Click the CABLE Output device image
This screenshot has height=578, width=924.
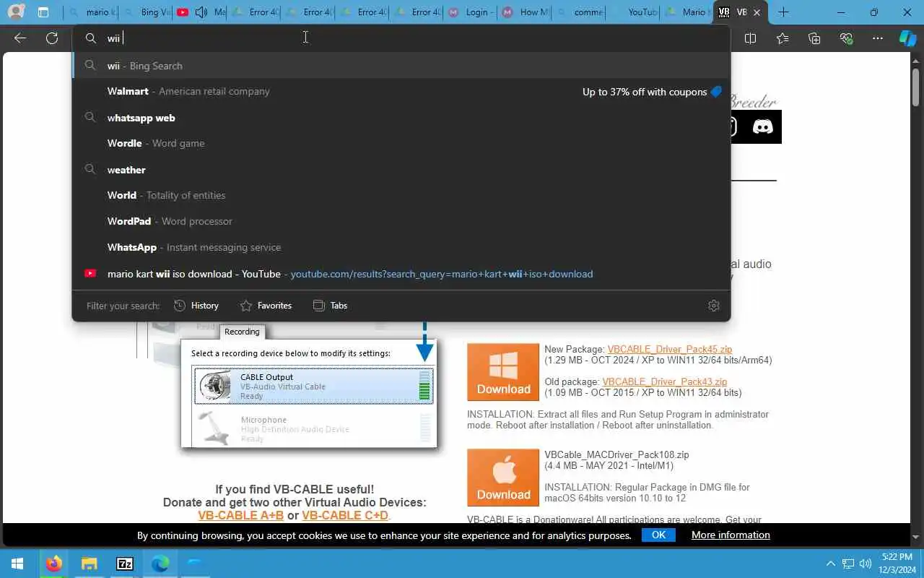(x=215, y=387)
